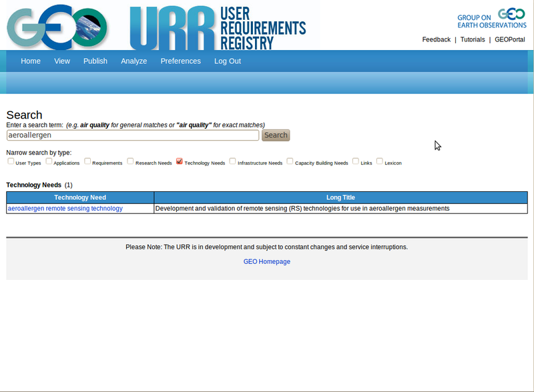Screen dimensions: 534x392
Task: Click the Group on Earth Observations logo
Action: 491,19
